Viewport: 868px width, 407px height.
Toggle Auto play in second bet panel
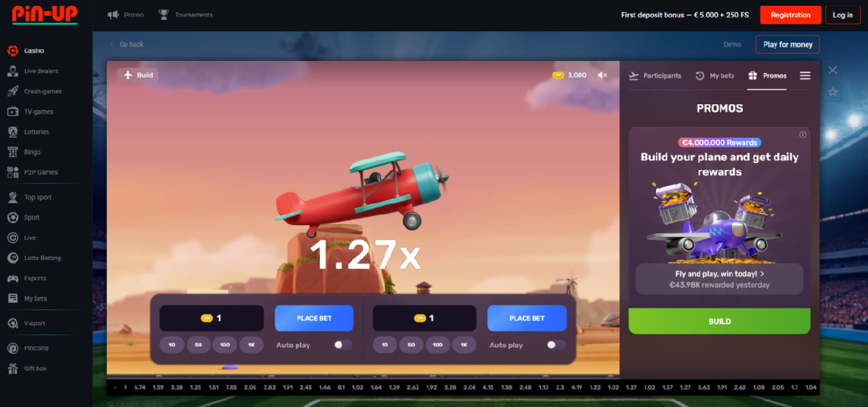pyautogui.click(x=556, y=345)
